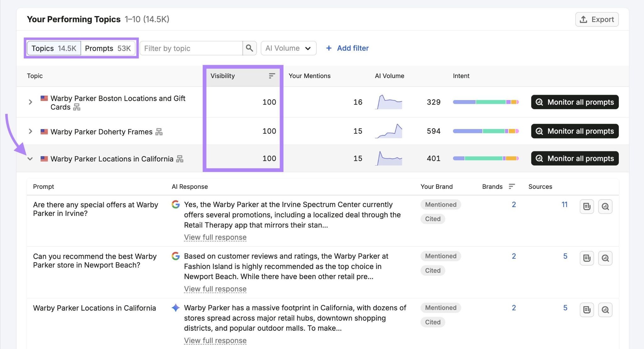Click Mentioned badge on Locations in California prompt
This screenshot has height=349, width=644.
[x=441, y=308]
